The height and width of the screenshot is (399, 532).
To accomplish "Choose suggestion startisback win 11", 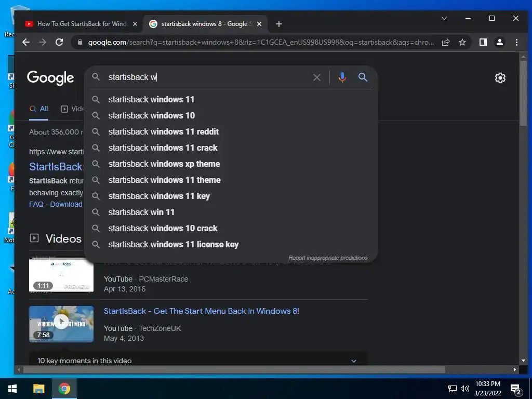I will coord(231,212).
